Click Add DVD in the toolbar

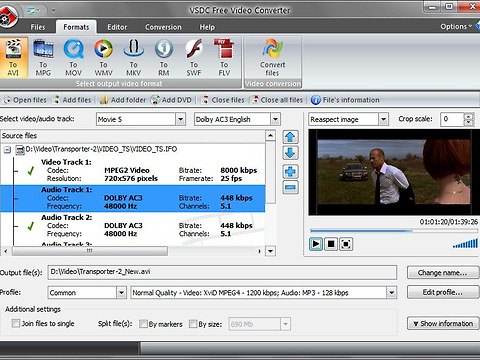pos(171,100)
